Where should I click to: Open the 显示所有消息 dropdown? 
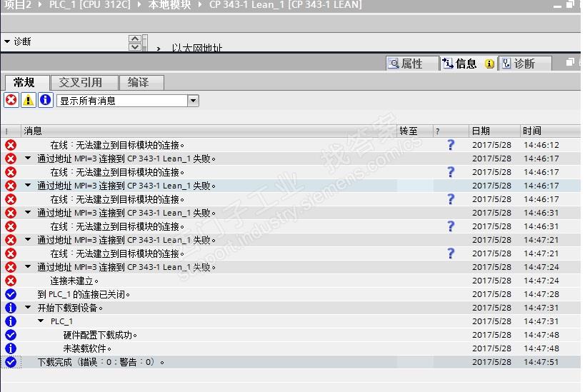(x=193, y=101)
